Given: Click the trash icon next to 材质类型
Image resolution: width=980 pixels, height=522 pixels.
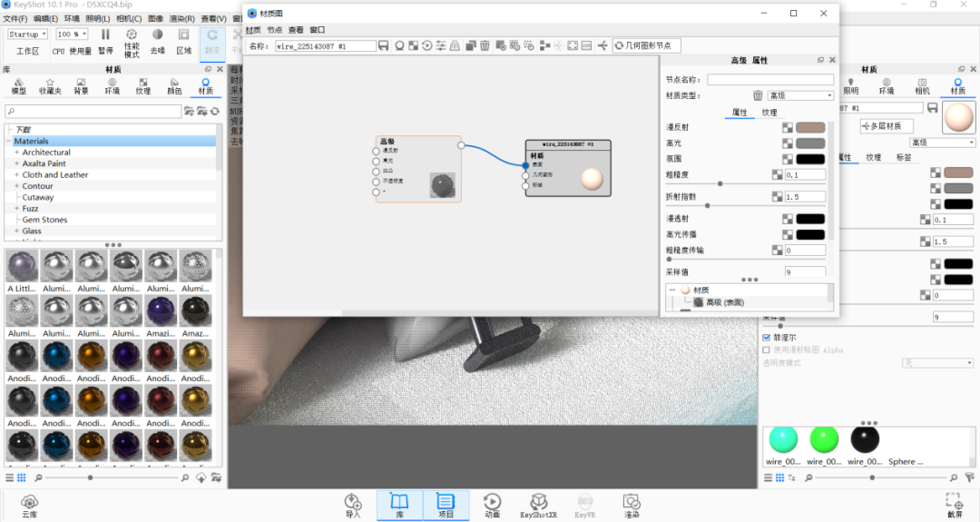Looking at the screenshot, I should click(x=758, y=95).
